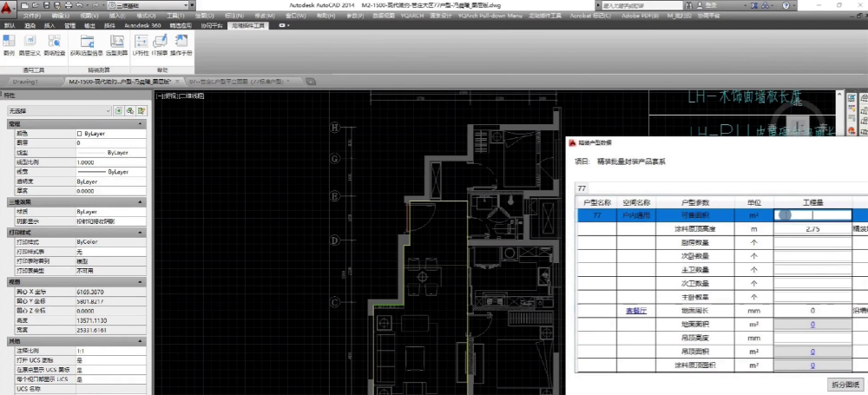The width and height of the screenshot is (868, 395).
Task: Click the 图例 ribbon tool icon
Action: click(9, 42)
